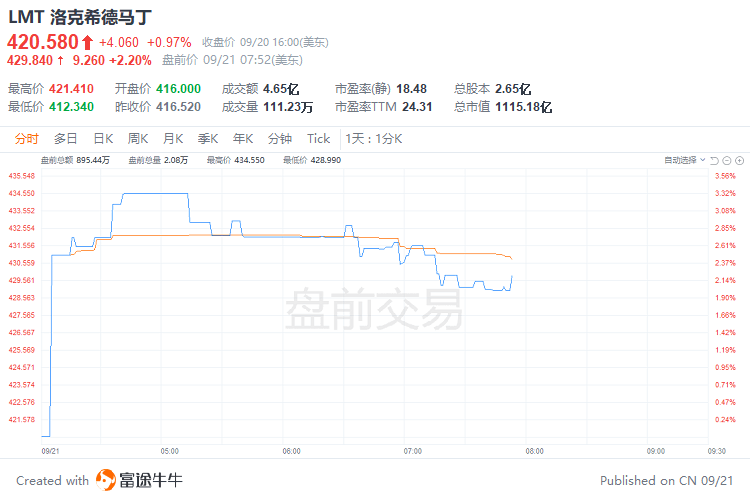750x501 pixels.
Task: Click the 0.24% percent axis label
Action: point(725,420)
